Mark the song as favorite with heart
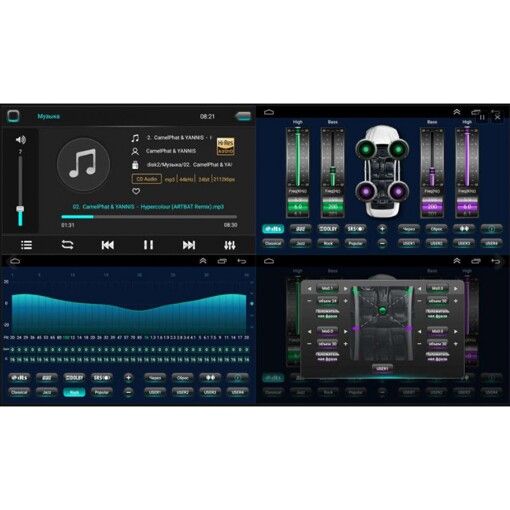 [136, 191]
